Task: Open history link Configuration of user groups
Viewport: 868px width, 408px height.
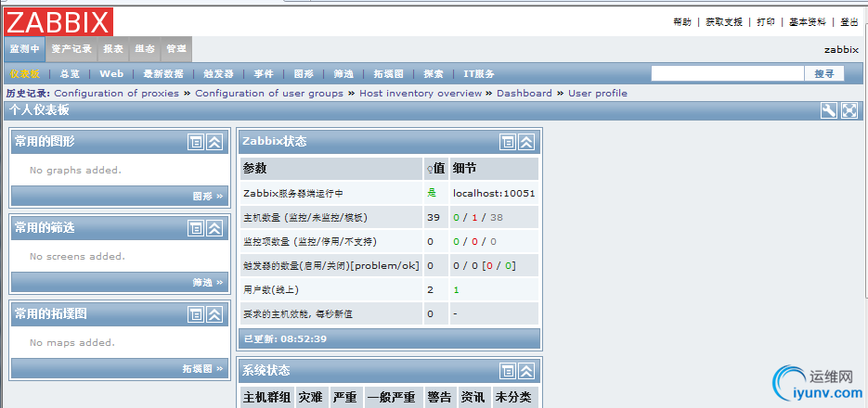Action: pos(269,93)
